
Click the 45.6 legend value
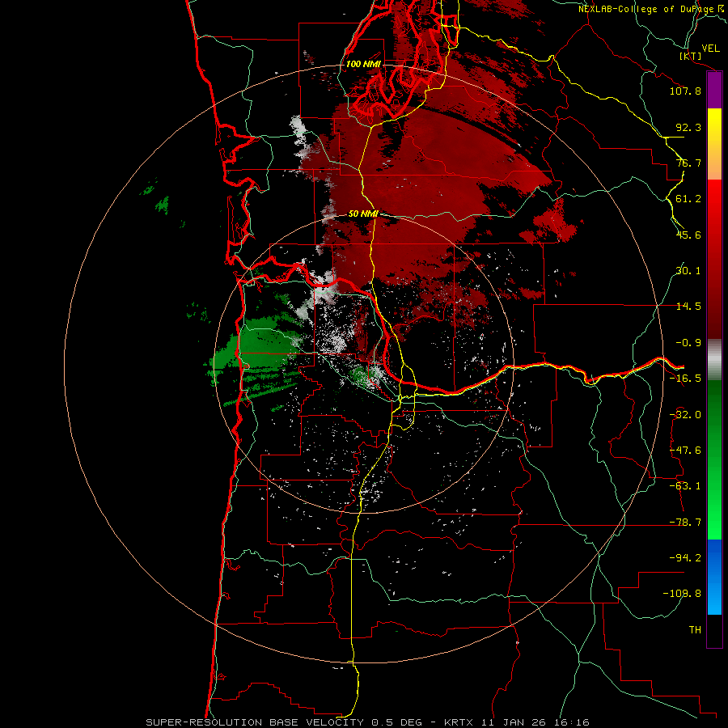point(688,235)
